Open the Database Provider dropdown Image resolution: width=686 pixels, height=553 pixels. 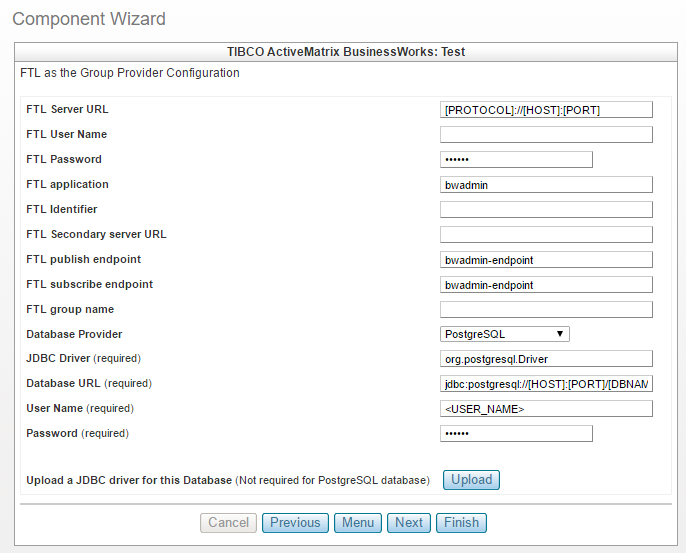pyautogui.click(x=505, y=334)
